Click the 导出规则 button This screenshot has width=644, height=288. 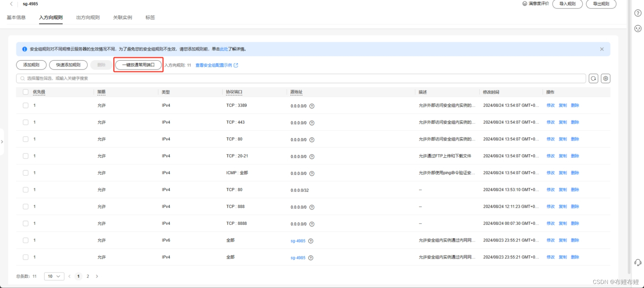(601, 4)
